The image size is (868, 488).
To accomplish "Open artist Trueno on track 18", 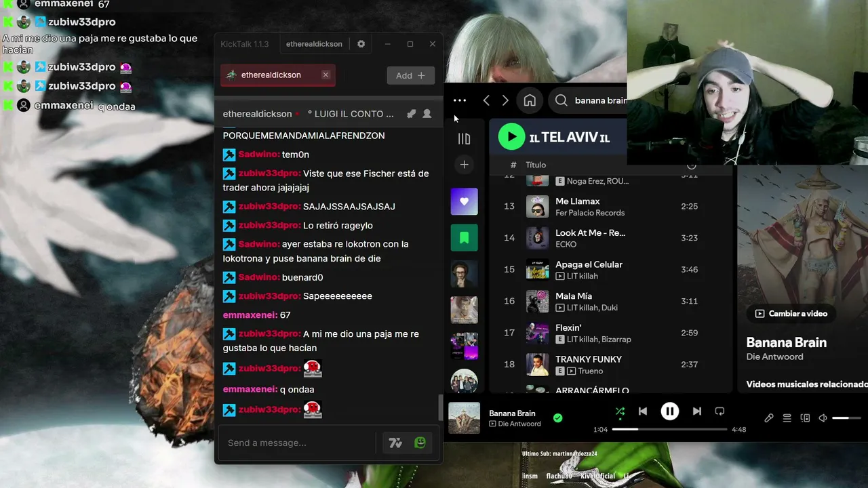I will tap(590, 371).
